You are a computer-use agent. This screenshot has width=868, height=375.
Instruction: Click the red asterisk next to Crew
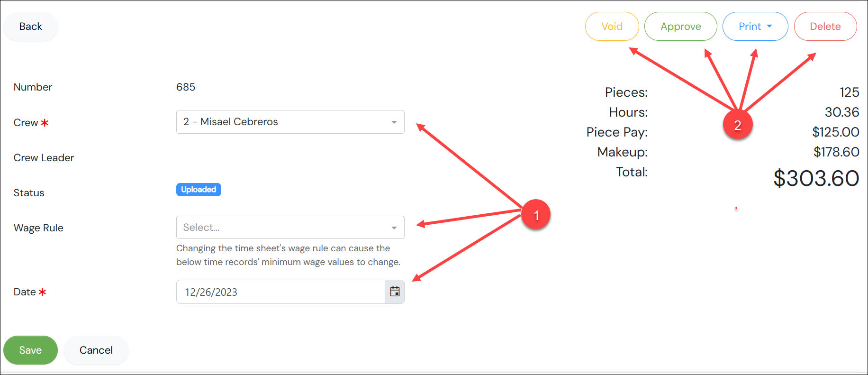pos(45,123)
